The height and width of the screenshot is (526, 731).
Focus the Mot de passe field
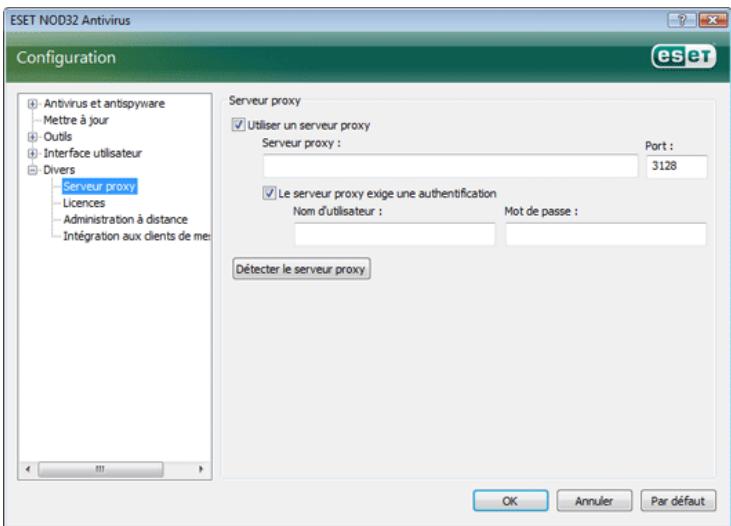606,234
